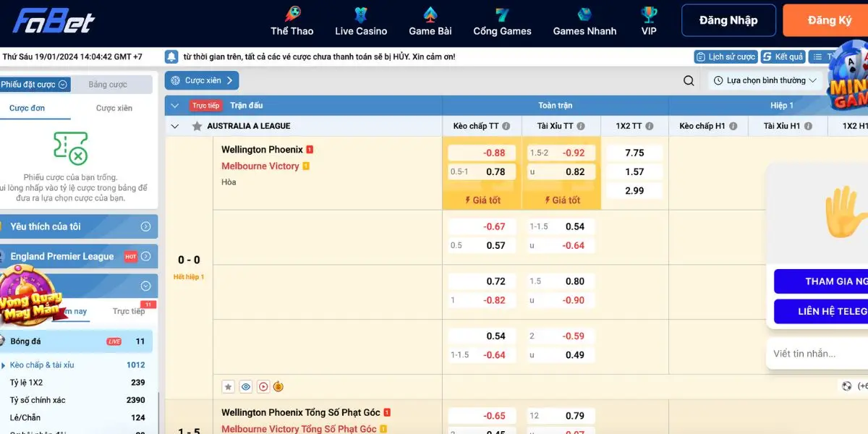Toggle the match favorite star button
Viewport: 868px width, 434px height.
tap(228, 387)
